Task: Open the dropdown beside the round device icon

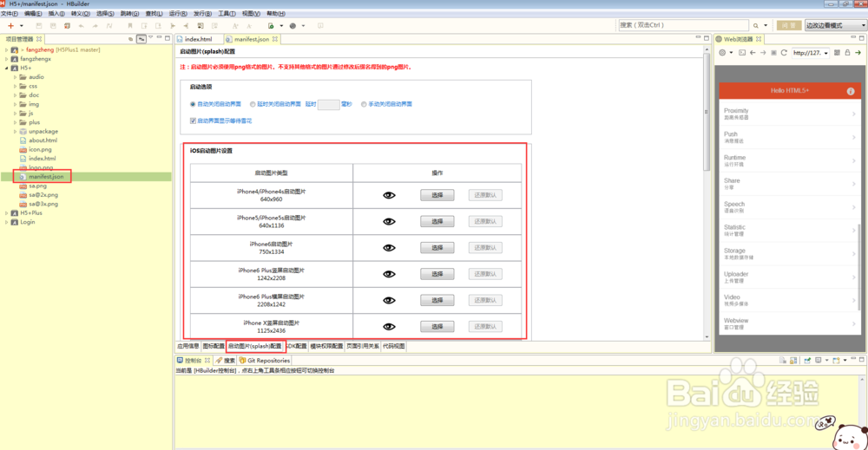Action: click(x=303, y=25)
